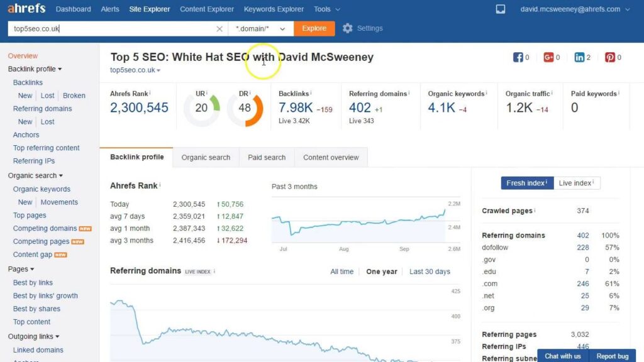Collapse the Organic search sidebar section

(x=35, y=176)
